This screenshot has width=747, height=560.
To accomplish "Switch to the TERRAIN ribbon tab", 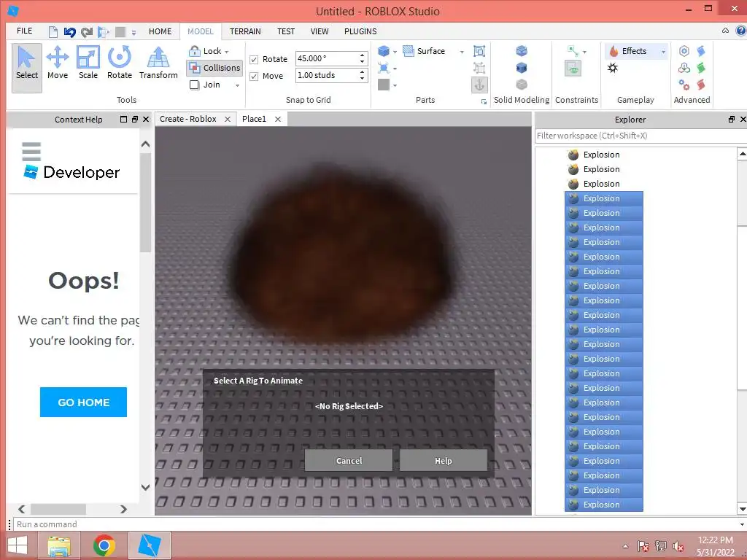I will (x=245, y=31).
